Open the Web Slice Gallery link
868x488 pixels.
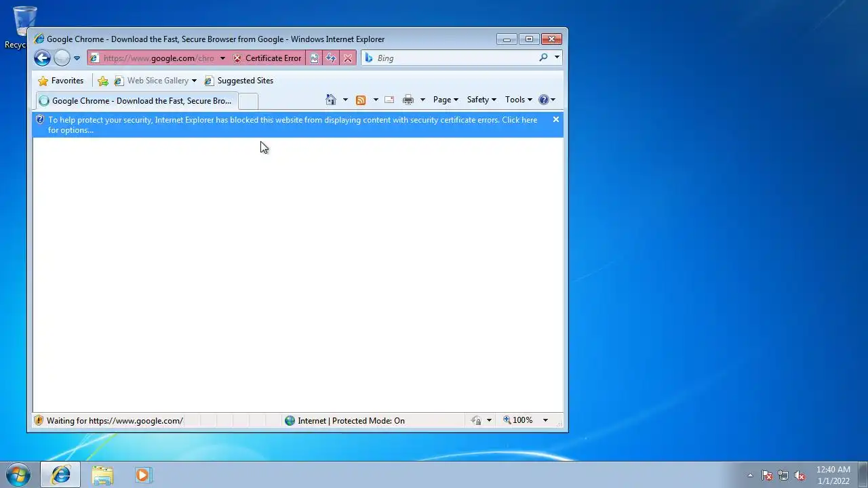click(151, 81)
